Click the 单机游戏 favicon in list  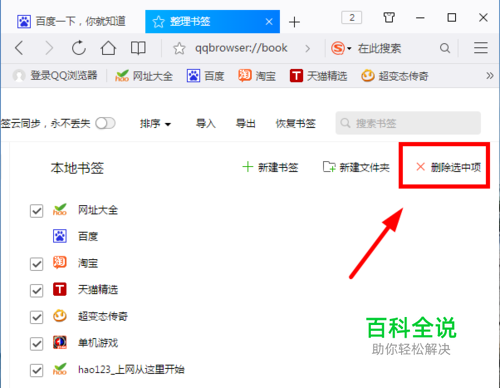pos(60,342)
